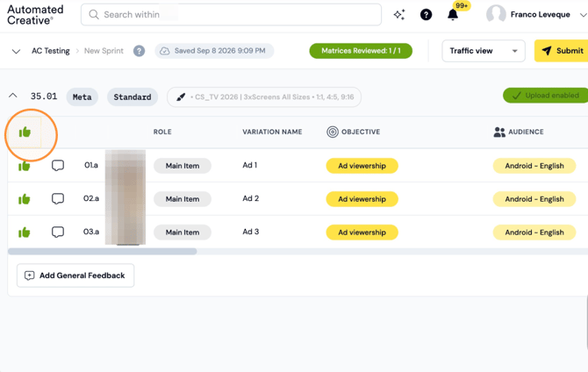Open the Traffic view dropdown
The image size is (588, 372).
484,51
